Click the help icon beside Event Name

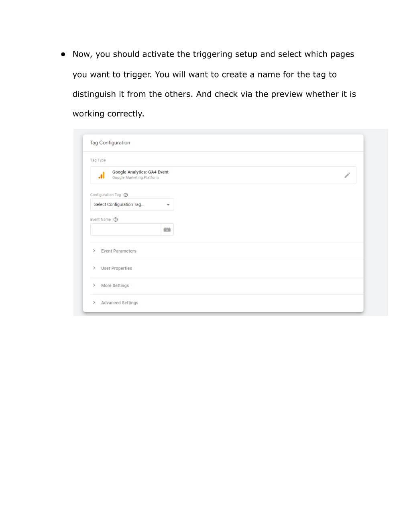point(116,220)
